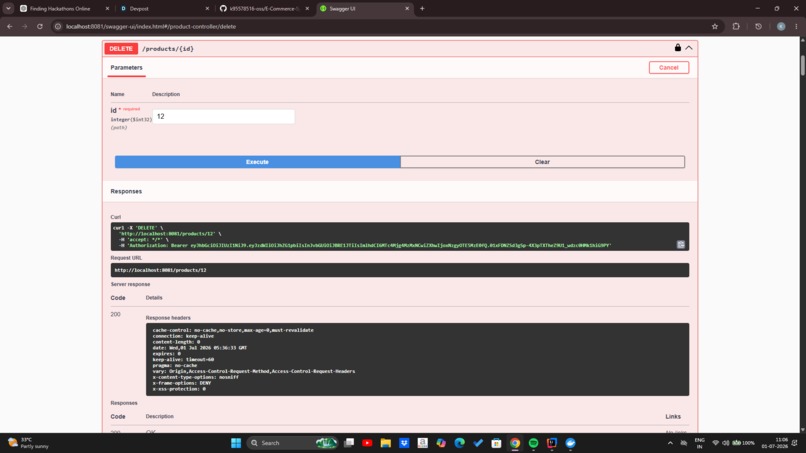Open the Windows Start menu
Image resolution: width=806 pixels, height=453 pixels.
236,443
